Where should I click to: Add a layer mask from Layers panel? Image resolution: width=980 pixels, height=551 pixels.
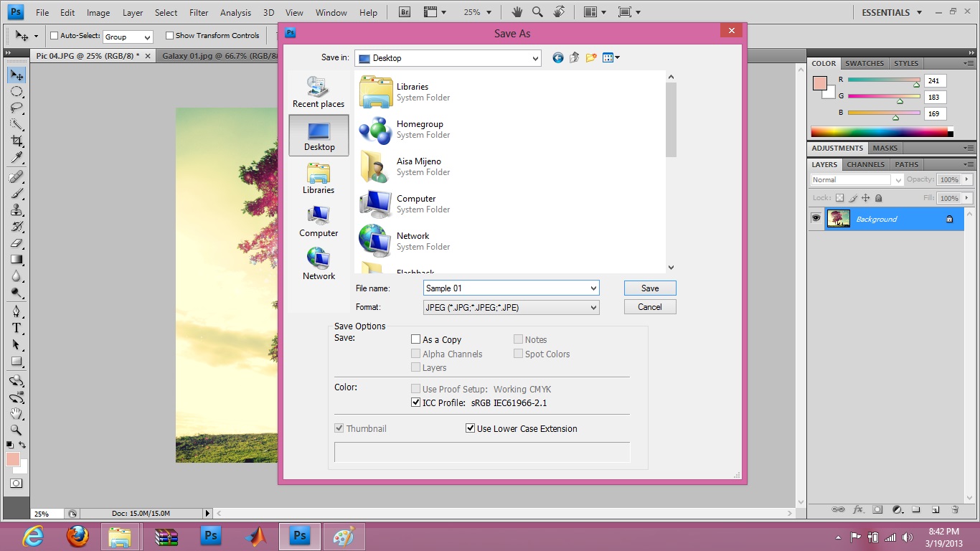[x=877, y=509]
